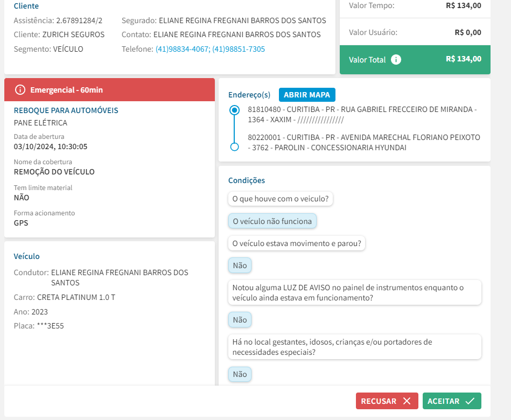Call phone number (41)98851-7305
Image resolution: width=511 pixels, height=420 pixels.
tap(239, 49)
